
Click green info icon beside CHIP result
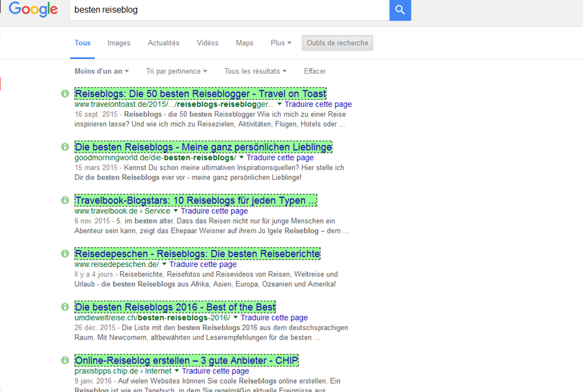point(65,361)
